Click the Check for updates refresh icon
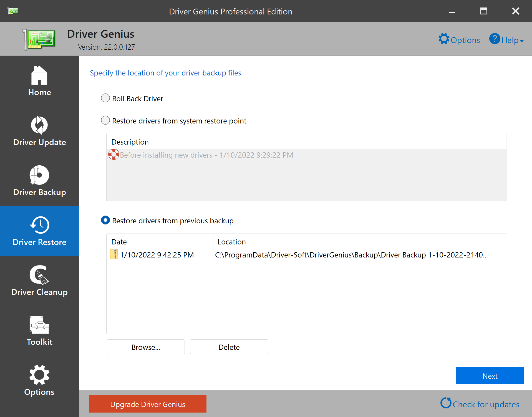The image size is (532, 417). 446,403
